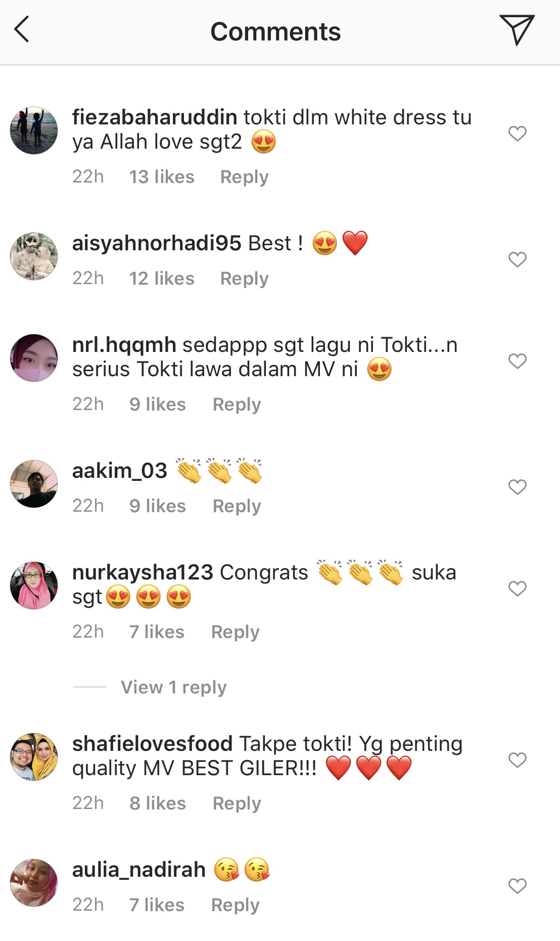
Task: Reply to fiezabaharuddin's comment
Action: pos(245,177)
